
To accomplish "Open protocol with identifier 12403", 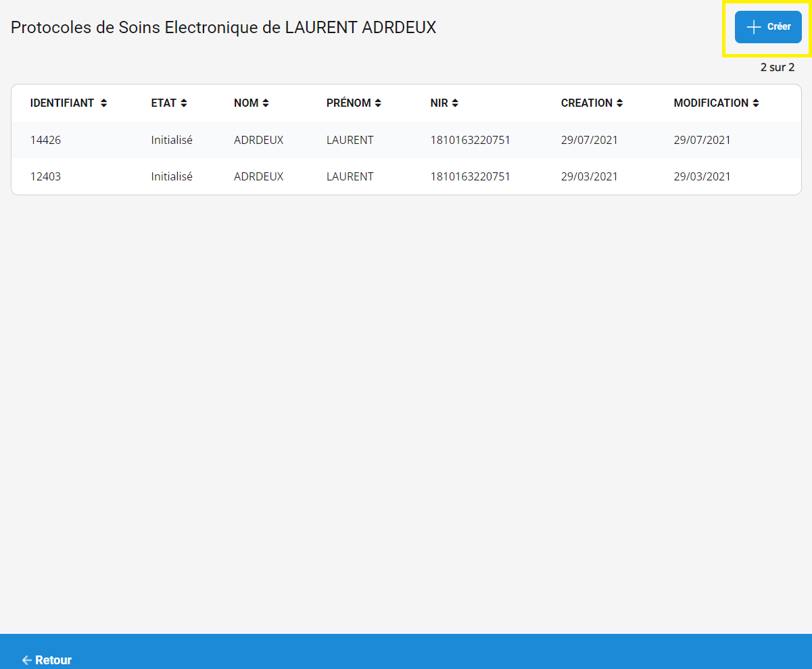I will pyautogui.click(x=45, y=176).
